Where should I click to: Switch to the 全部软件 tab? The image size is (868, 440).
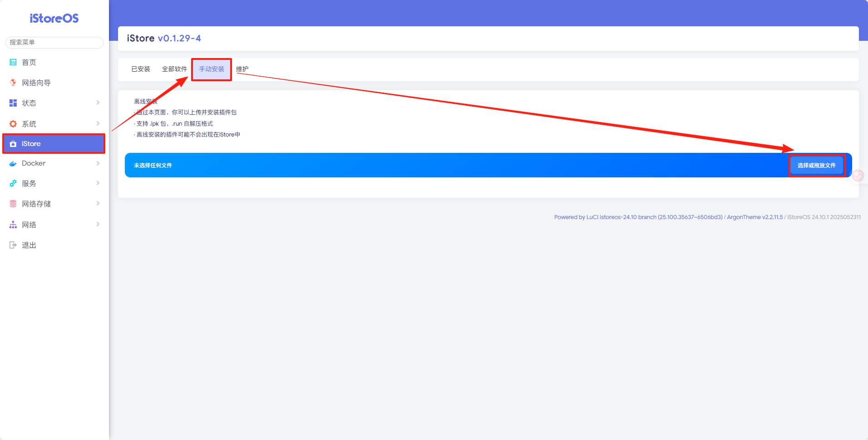tap(174, 69)
